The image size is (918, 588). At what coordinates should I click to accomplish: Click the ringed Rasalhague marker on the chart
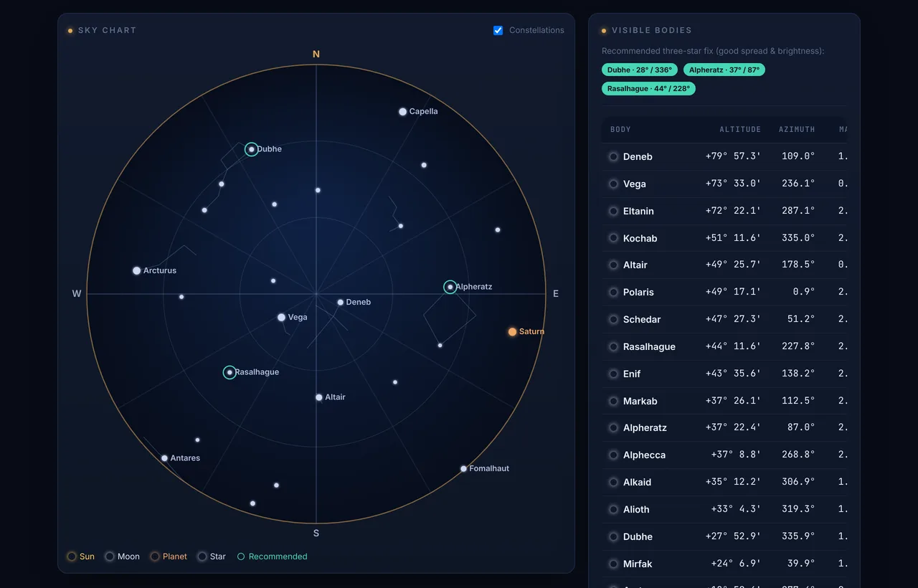[x=229, y=372]
